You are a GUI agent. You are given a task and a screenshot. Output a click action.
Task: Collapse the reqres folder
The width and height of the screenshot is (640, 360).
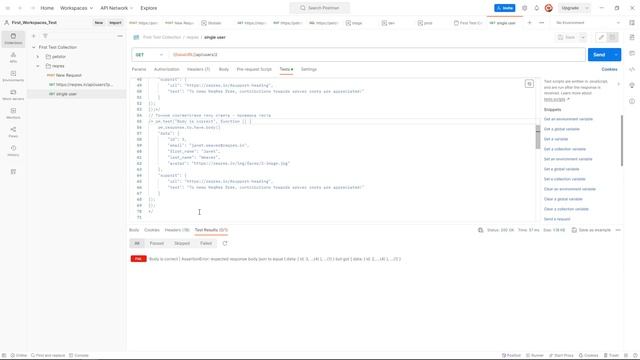coord(38,66)
